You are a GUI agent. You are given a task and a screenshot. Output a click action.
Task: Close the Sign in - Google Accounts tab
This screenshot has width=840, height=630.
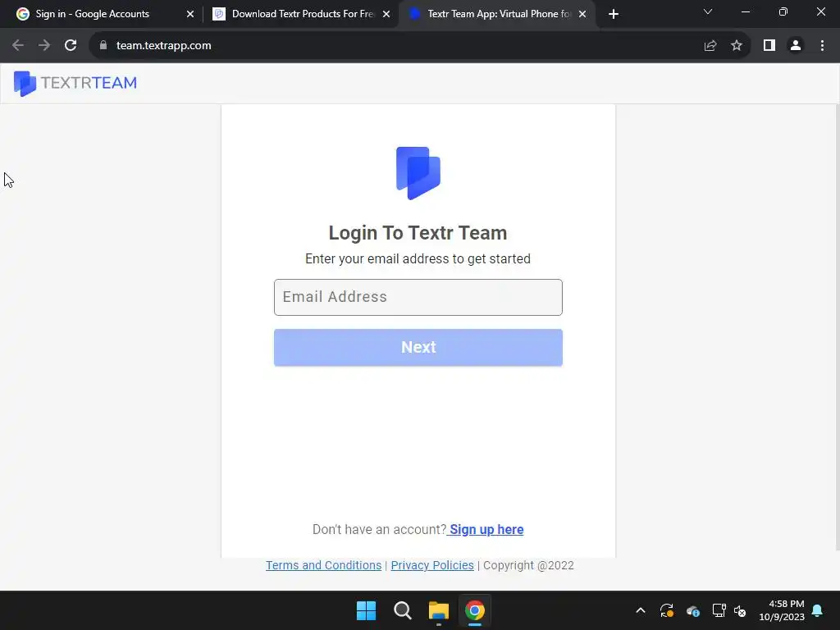tap(190, 14)
